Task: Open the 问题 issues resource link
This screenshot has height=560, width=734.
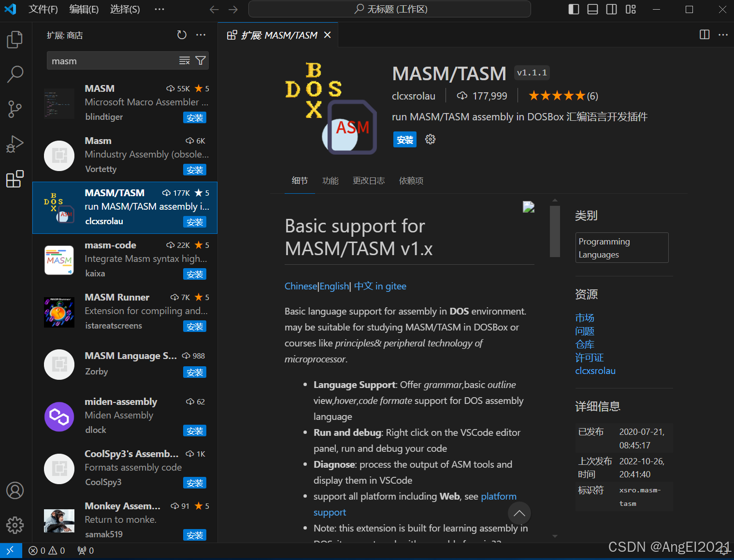Action: (x=585, y=331)
